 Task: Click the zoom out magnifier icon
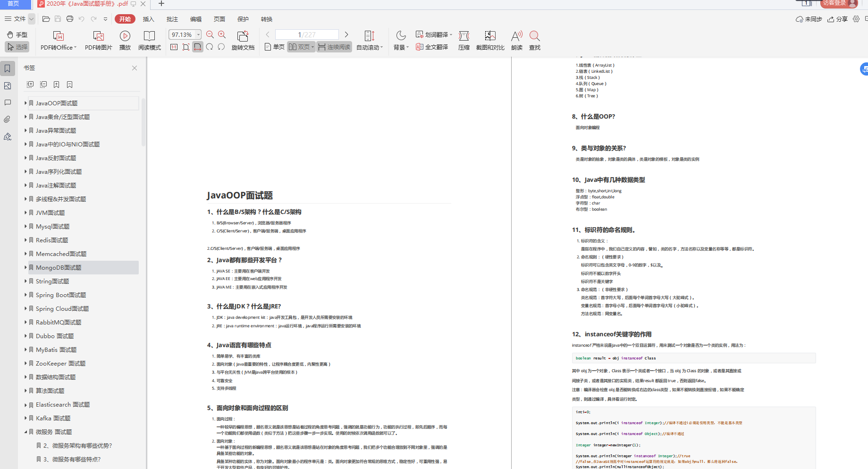(210, 34)
